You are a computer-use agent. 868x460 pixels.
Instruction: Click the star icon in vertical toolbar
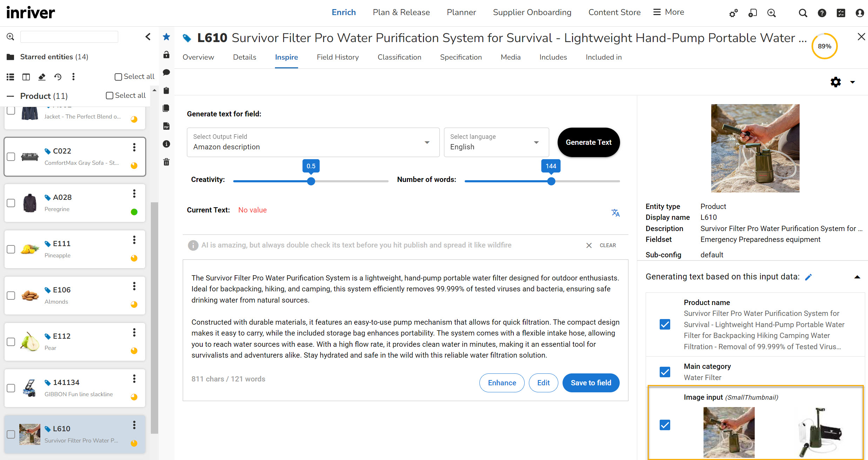tap(167, 37)
